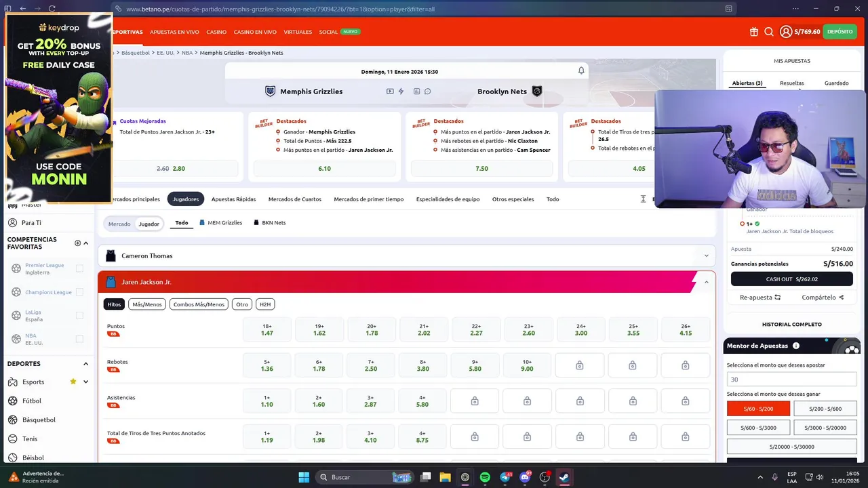Tick the Premier League favorite checkbox
Image resolution: width=868 pixels, height=488 pixels.
pos(79,268)
